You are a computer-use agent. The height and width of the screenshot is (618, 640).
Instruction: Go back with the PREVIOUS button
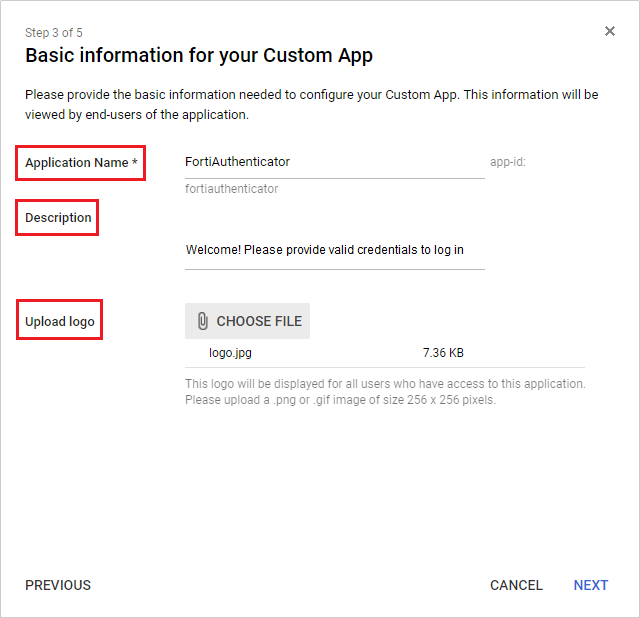click(x=58, y=585)
